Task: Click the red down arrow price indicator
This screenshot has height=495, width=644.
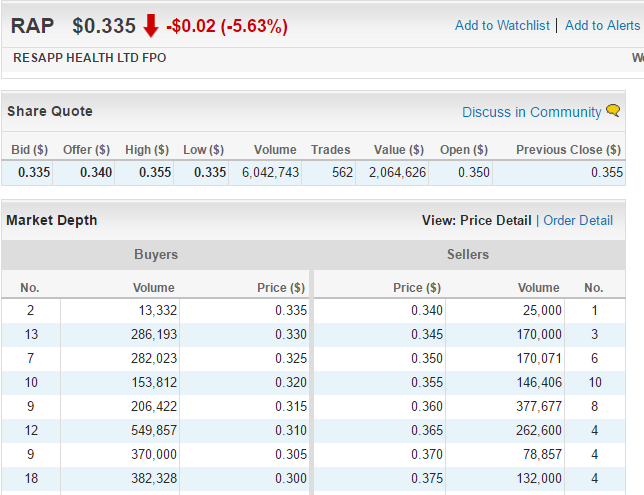Action: (151, 25)
